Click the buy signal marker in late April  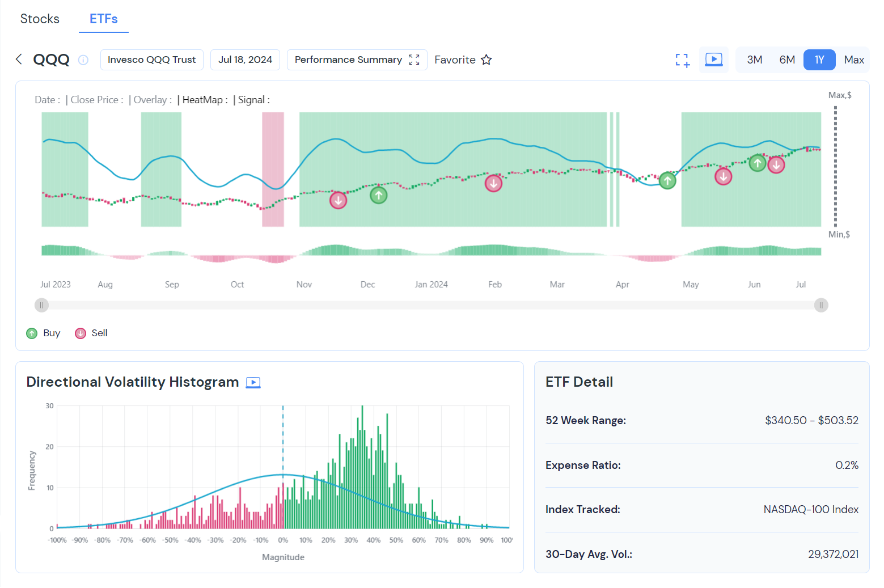(667, 181)
